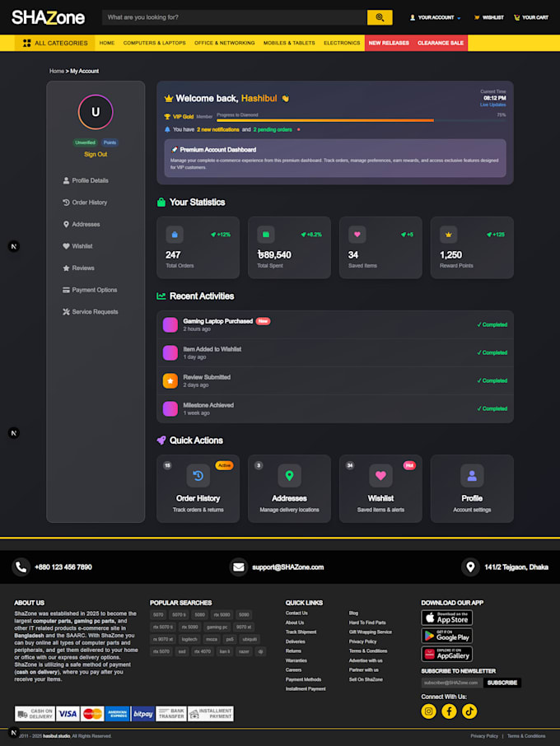Open the TikTok social icon

click(469, 711)
